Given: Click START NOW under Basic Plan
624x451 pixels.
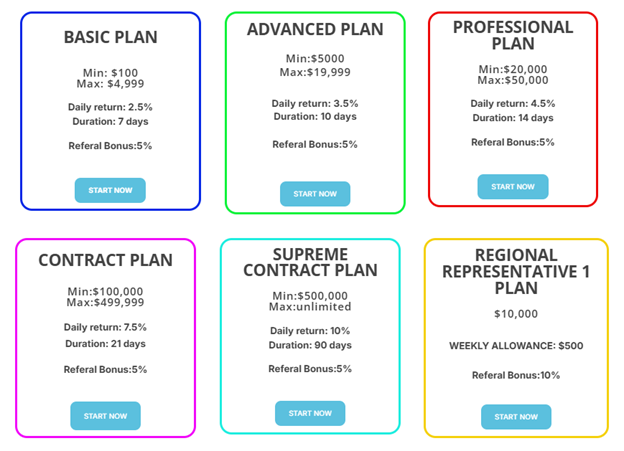Looking at the screenshot, I should point(110,190).
